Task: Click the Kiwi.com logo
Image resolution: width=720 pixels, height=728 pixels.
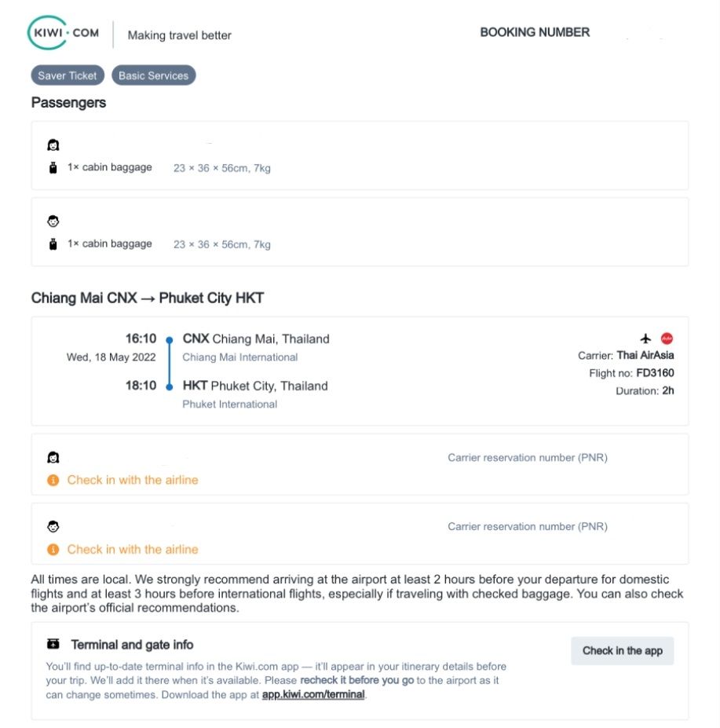Action: click(64, 33)
